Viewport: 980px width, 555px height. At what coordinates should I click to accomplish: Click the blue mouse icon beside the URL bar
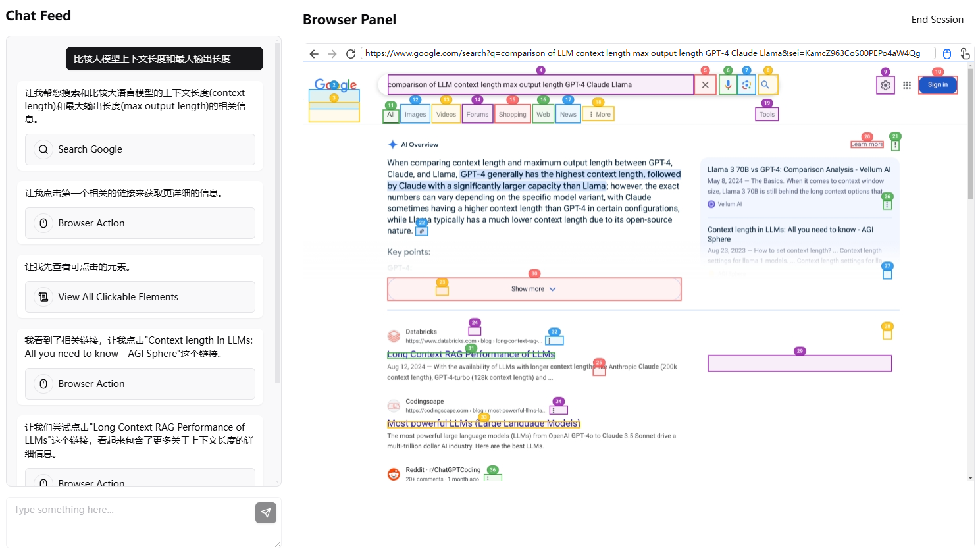(x=947, y=54)
